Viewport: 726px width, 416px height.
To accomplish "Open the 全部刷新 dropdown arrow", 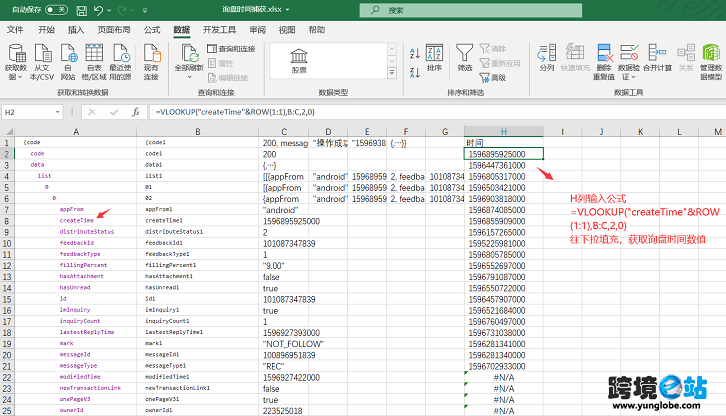I will [189, 77].
